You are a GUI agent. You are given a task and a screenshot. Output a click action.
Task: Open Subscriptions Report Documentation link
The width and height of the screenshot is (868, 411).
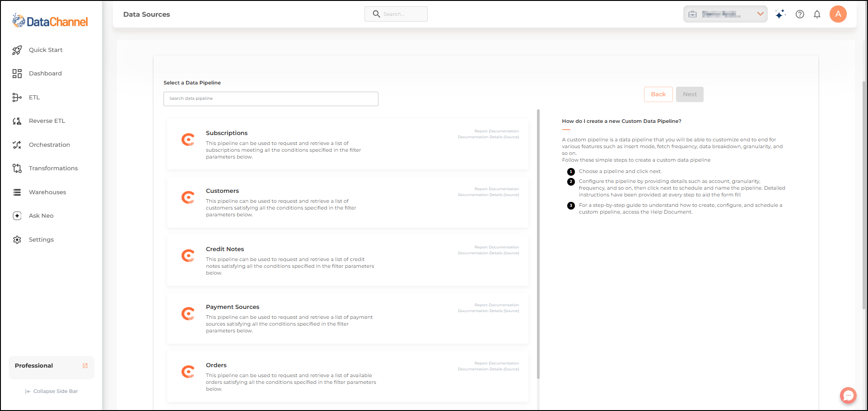tap(497, 131)
